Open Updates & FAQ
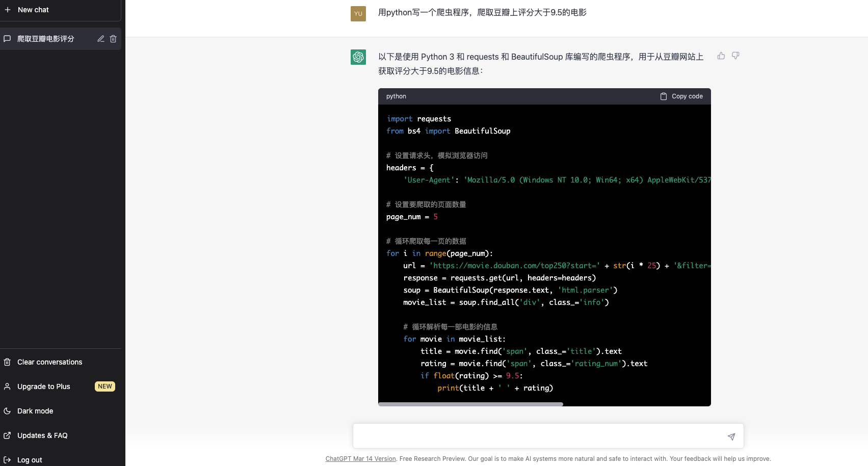The image size is (868, 466). (60, 435)
